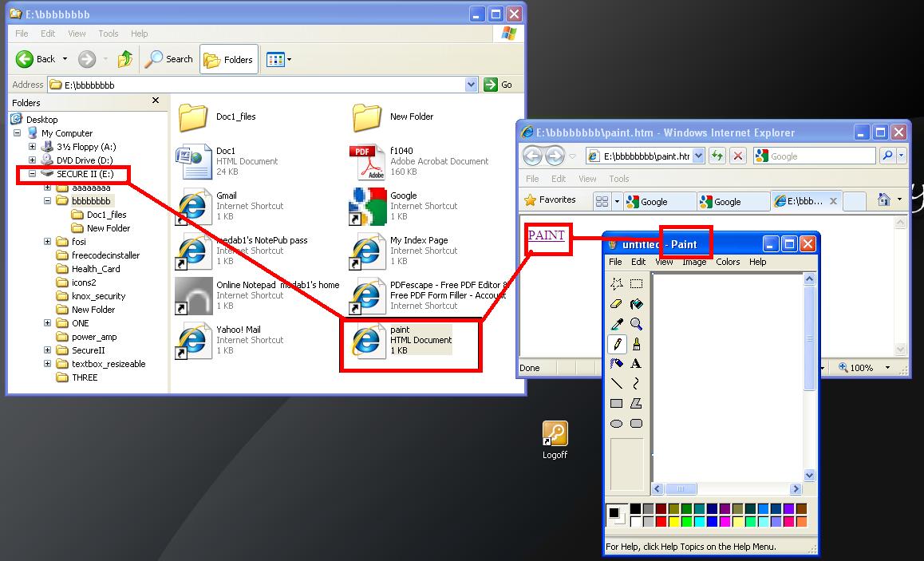Screen dimensions: 924x561
Task: Open the Internet Explorer Edit menu
Action: 559,179
